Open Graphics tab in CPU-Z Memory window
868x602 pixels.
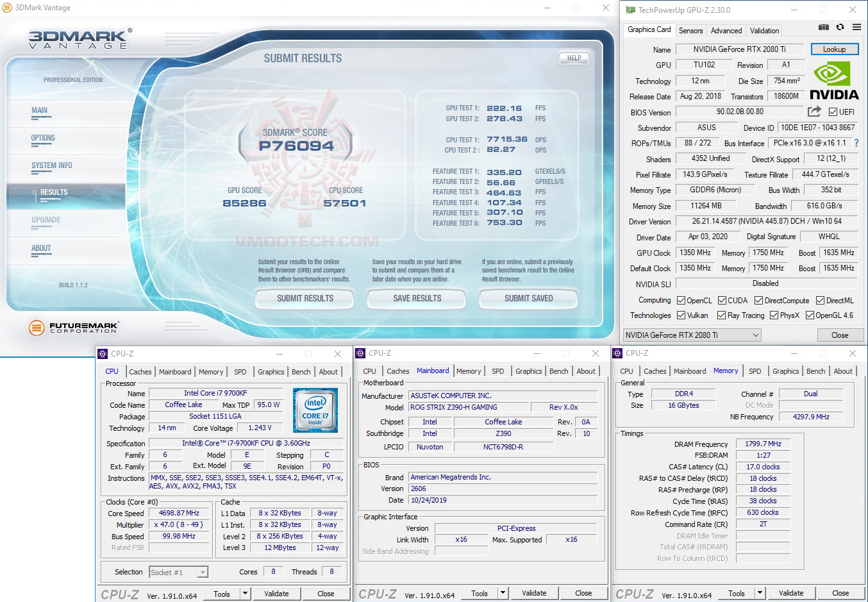click(786, 371)
